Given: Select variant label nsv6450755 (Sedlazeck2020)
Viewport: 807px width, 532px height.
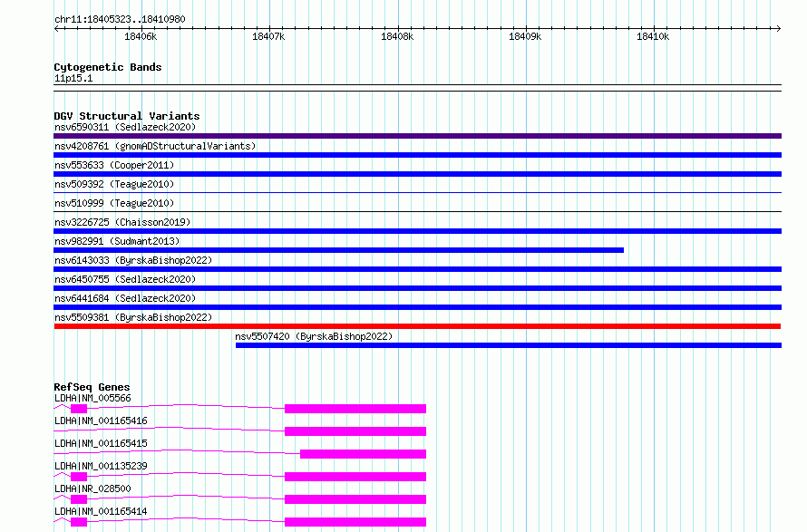Looking at the screenshot, I should click(125, 279).
